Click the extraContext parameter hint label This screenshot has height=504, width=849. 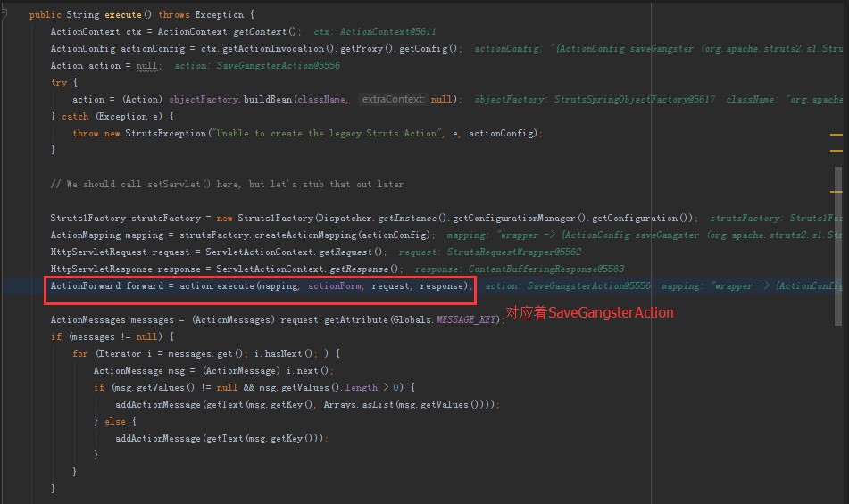click(393, 99)
